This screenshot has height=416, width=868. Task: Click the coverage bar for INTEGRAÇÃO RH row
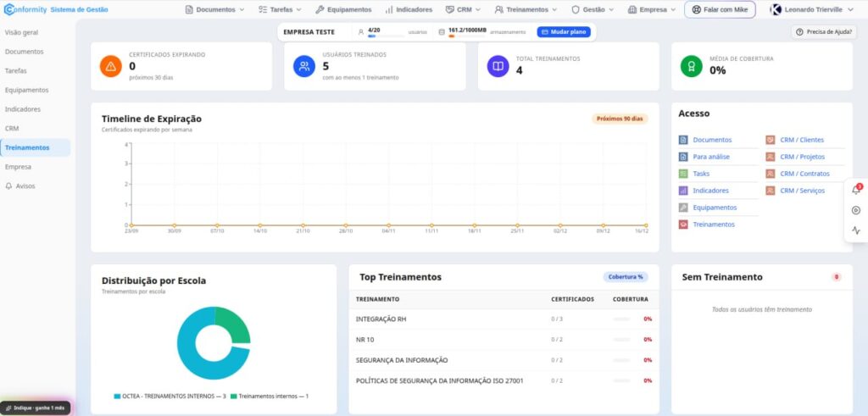pos(622,319)
